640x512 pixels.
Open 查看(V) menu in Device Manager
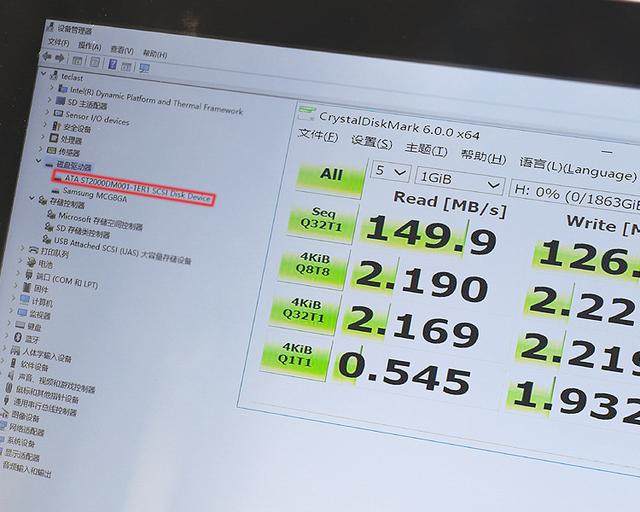pyautogui.click(x=122, y=50)
